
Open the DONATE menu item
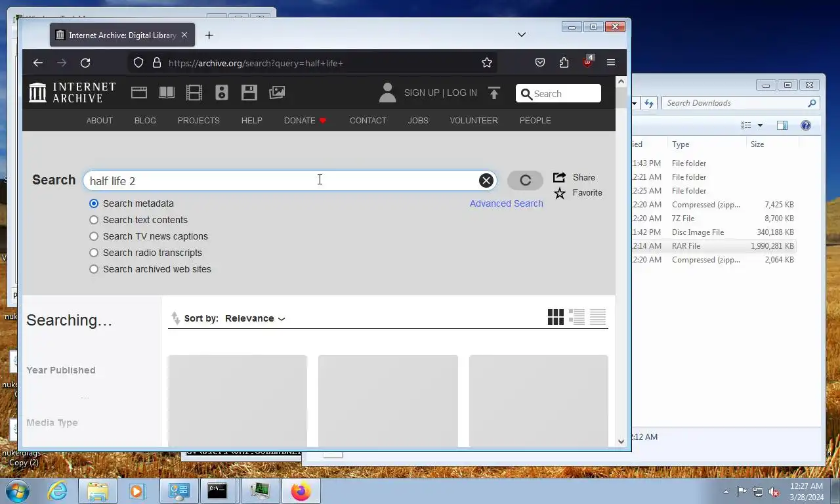[x=305, y=121]
